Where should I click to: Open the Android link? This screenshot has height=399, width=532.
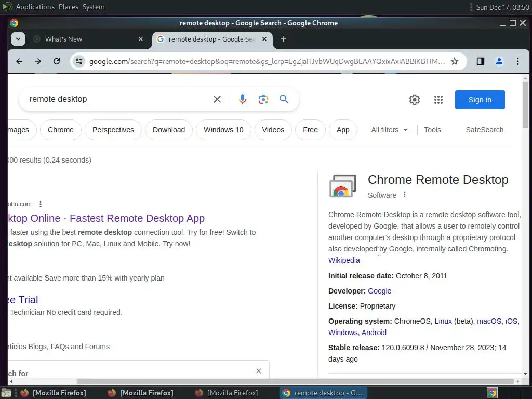click(374, 332)
